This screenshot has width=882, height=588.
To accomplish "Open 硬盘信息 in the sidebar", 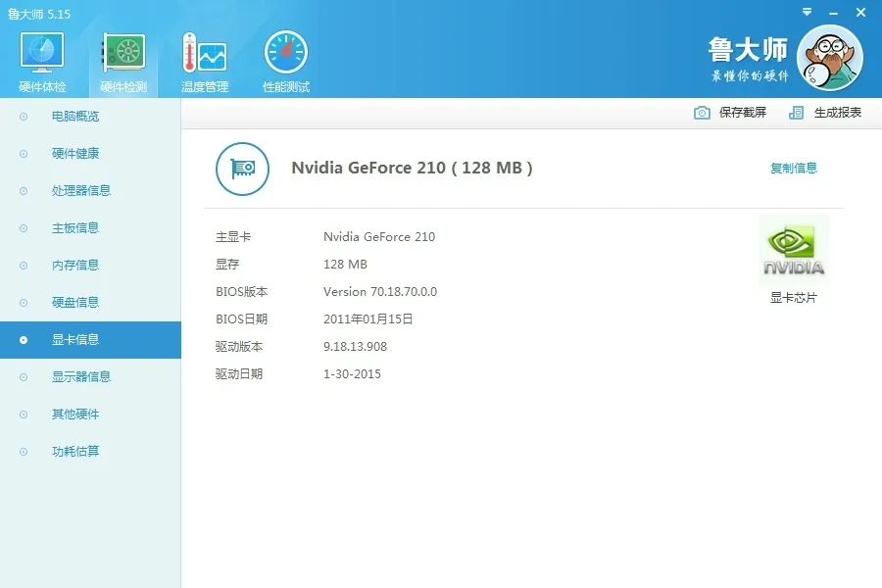I will (90, 302).
